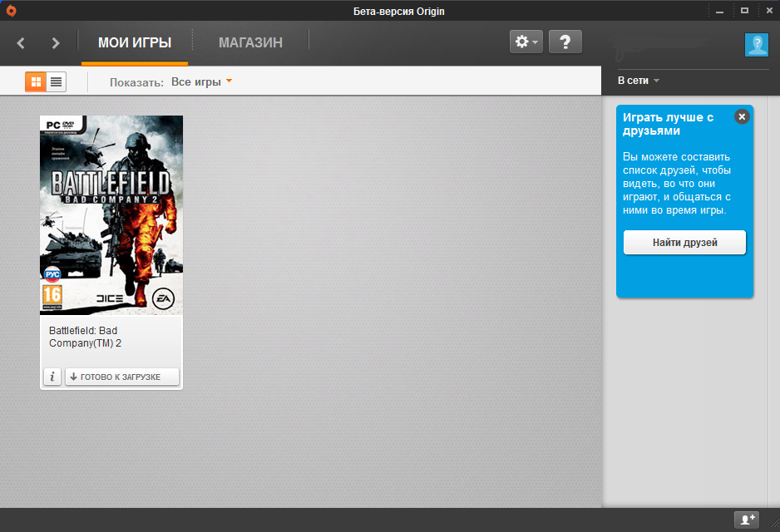Expand the Все игры filter dropdown

pyautogui.click(x=201, y=82)
